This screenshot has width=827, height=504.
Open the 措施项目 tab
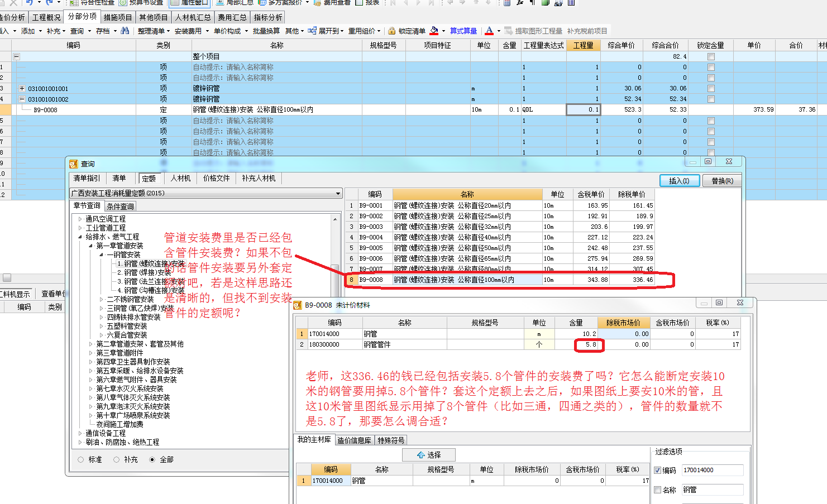click(118, 17)
